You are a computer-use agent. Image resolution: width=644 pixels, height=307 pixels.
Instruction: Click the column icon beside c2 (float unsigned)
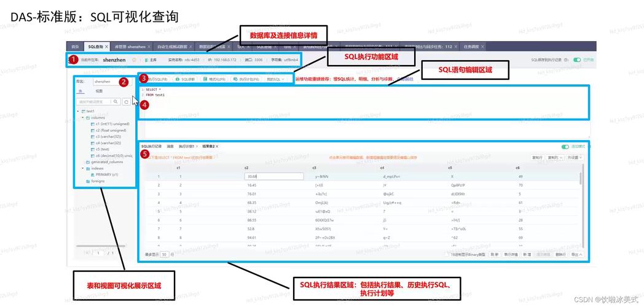92,130
